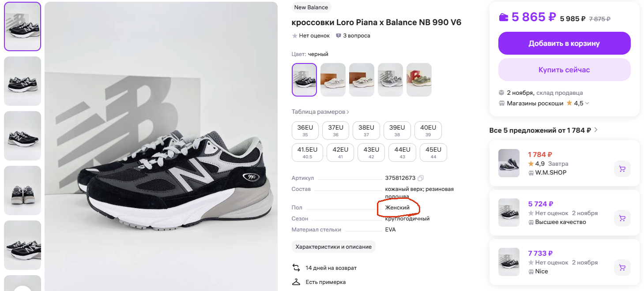
Task: Expand Магазины роскоши seller rating dropdown
Action: click(587, 104)
